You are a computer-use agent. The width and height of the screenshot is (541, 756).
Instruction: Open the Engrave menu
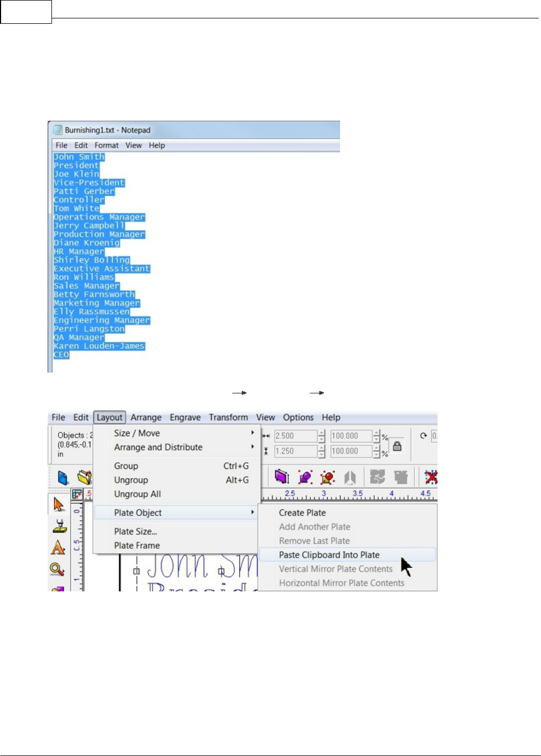[185, 418]
